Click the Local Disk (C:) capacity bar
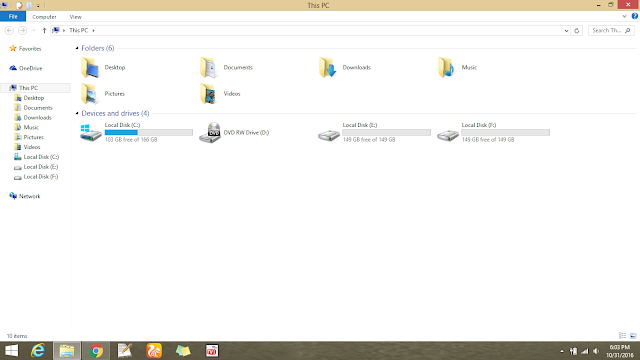The width and height of the screenshot is (640, 360). pos(149,132)
